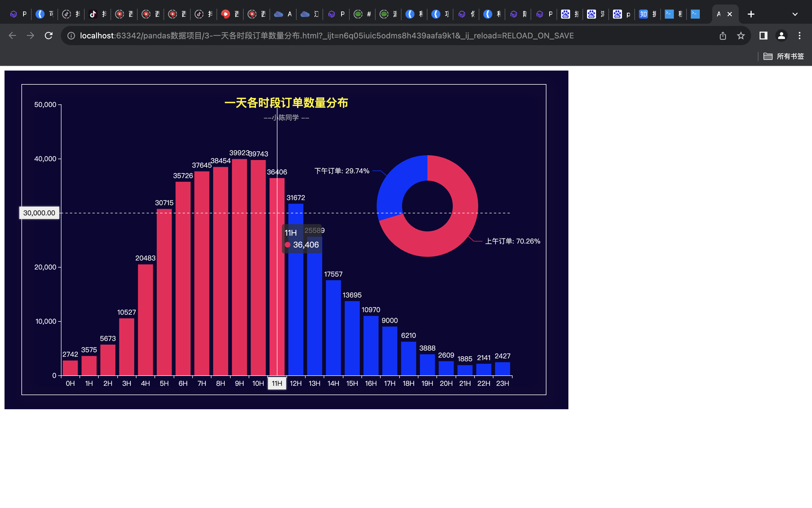Click the browser forward arrow
812x508 pixels.
(x=30, y=36)
